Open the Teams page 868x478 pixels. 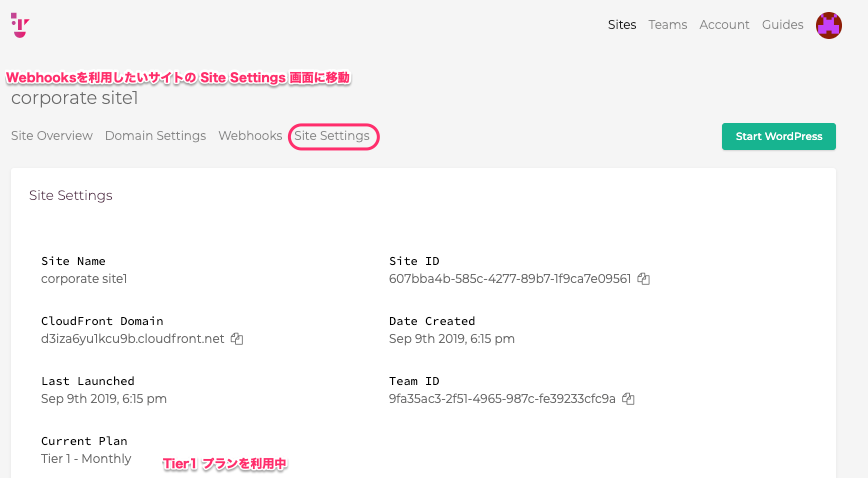coord(668,25)
